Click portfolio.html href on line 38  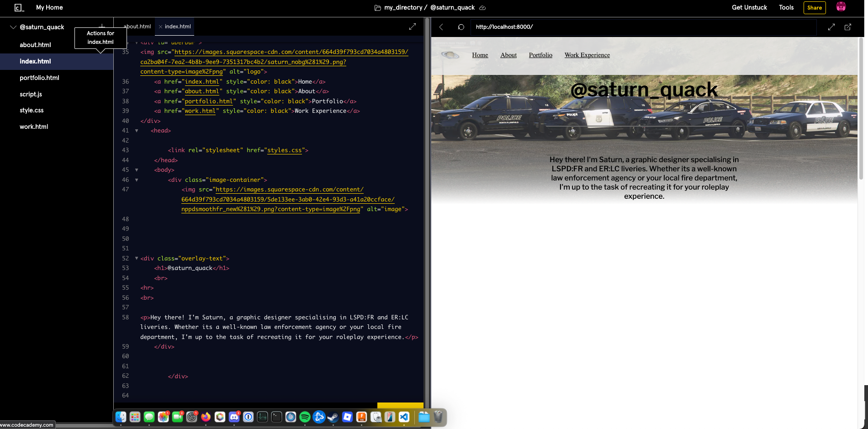tap(209, 101)
